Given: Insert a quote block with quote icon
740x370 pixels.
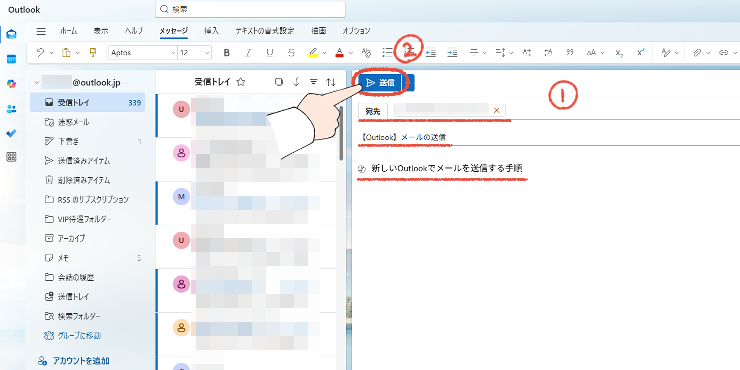Looking at the screenshot, I should tap(570, 53).
